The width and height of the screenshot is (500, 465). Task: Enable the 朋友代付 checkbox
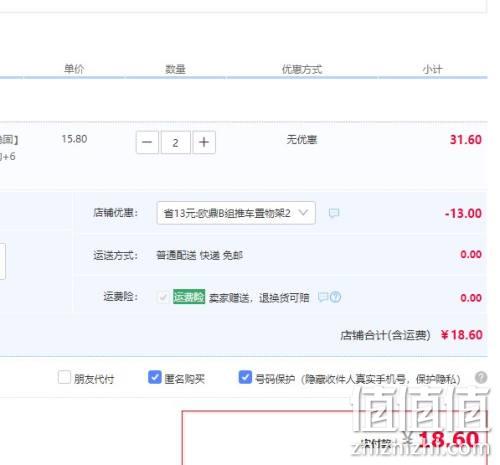click(x=64, y=378)
